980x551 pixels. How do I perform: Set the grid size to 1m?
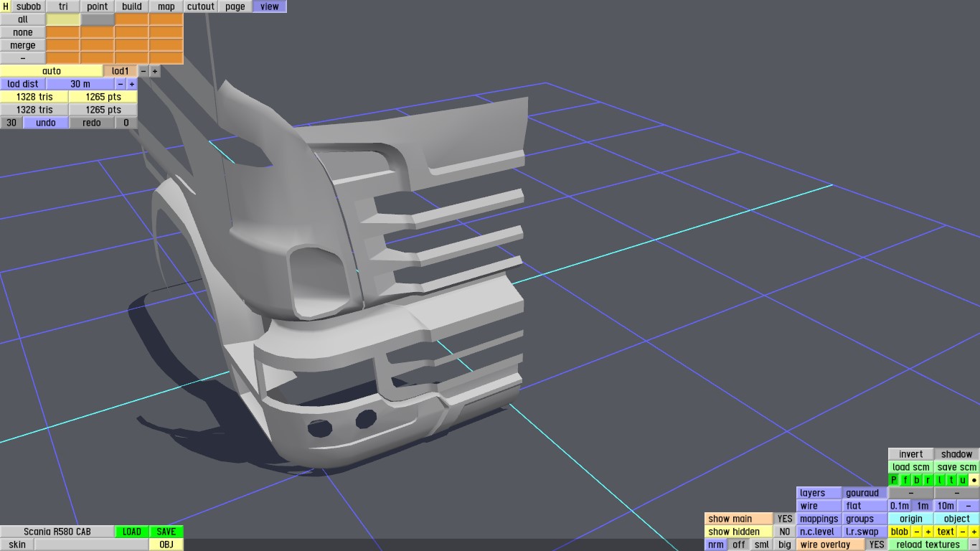click(923, 506)
